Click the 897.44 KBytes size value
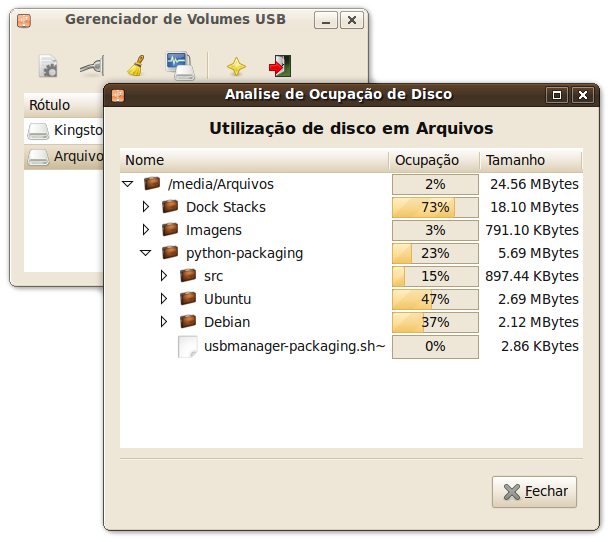This screenshot has height=542, width=611. coord(532,276)
